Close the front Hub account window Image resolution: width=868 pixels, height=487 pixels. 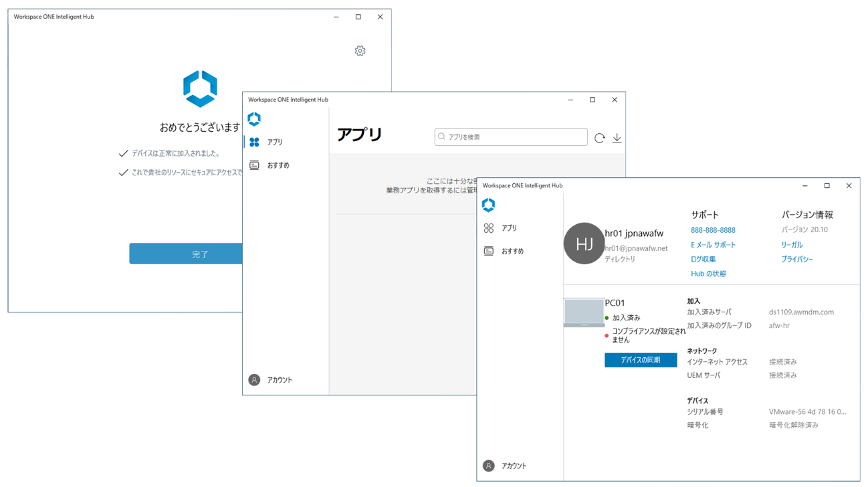point(849,186)
